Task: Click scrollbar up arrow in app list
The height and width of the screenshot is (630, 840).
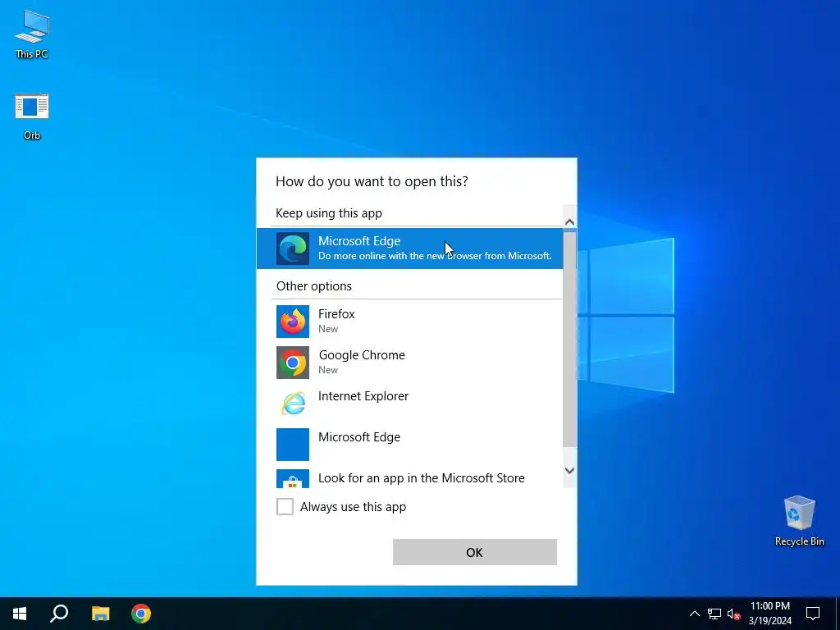Action: [x=569, y=221]
